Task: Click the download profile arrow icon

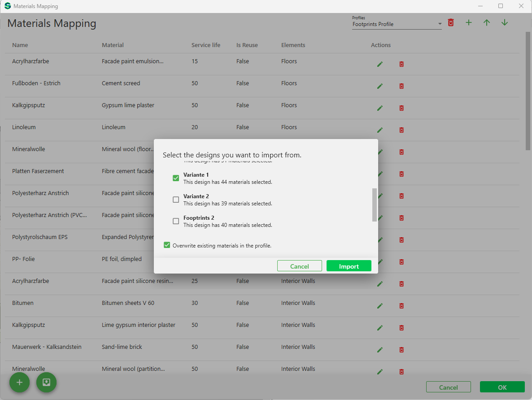Action: click(505, 22)
